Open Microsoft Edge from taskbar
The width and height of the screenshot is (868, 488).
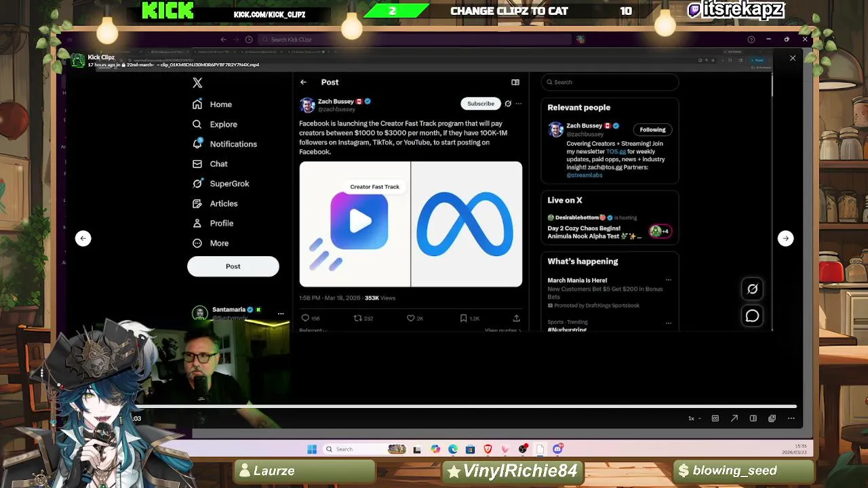click(452, 449)
